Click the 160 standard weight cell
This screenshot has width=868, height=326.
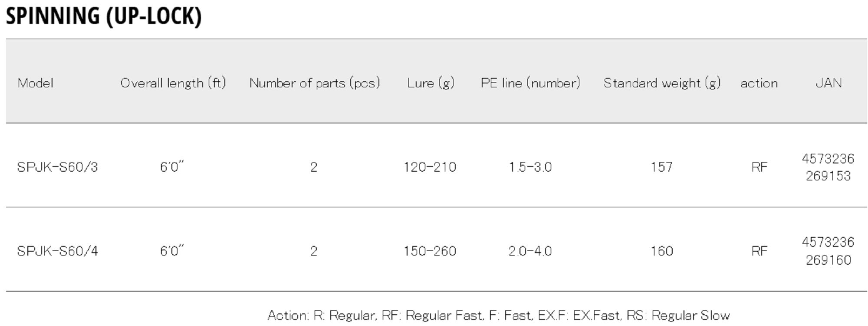pos(661,251)
